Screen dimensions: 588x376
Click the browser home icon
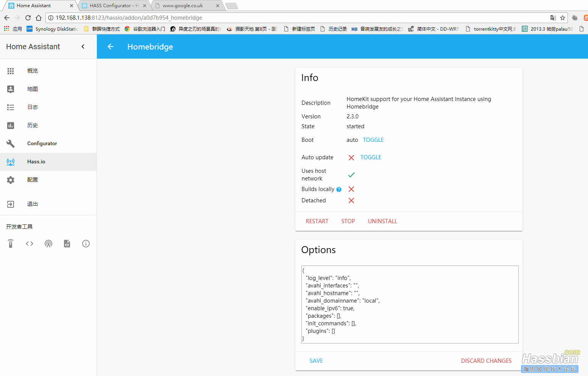click(x=39, y=18)
